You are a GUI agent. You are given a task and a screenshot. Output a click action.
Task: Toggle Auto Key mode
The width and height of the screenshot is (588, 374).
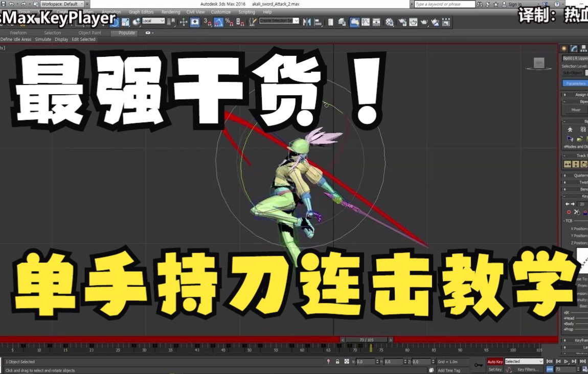[x=495, y=362]
